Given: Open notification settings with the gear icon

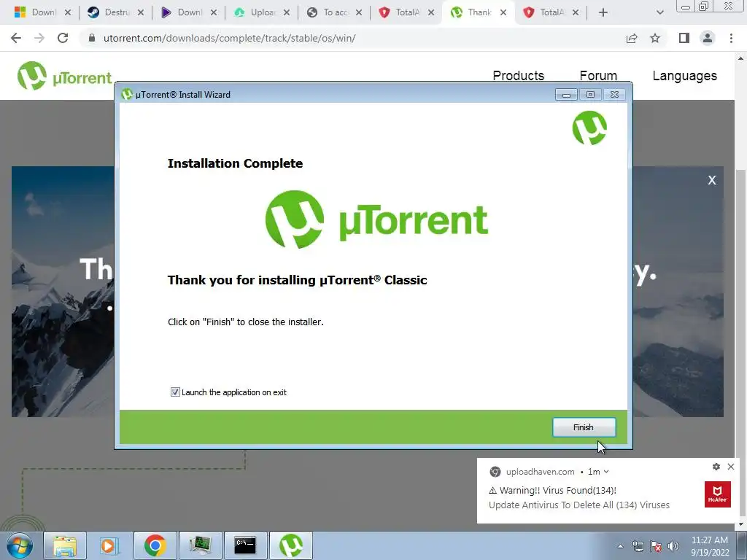Looking at the screenshot, I should tap(716, 467).
